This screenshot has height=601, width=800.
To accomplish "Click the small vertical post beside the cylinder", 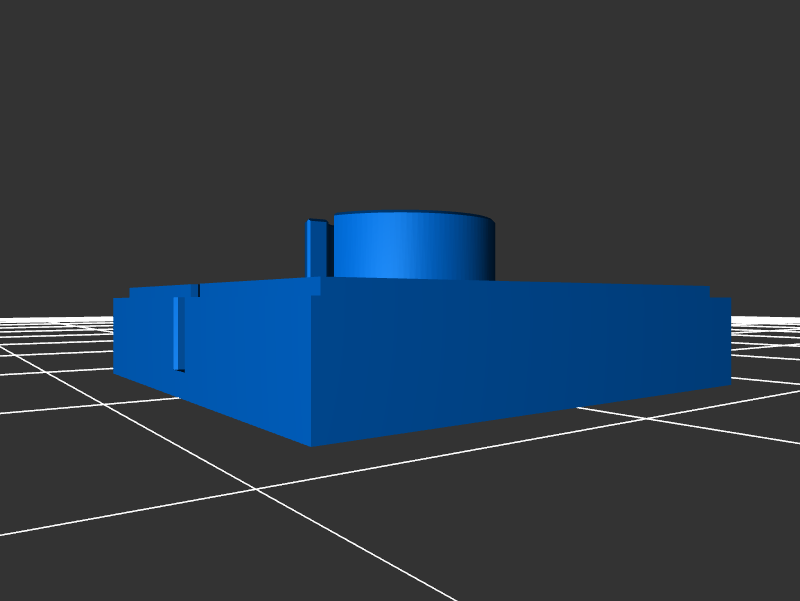I will tap(316, 247).
